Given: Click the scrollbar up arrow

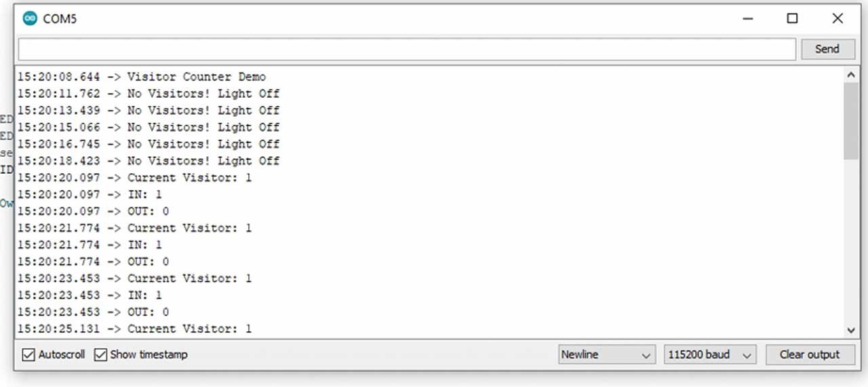Looking at the screenshot, I should click(x=852, y=75).
